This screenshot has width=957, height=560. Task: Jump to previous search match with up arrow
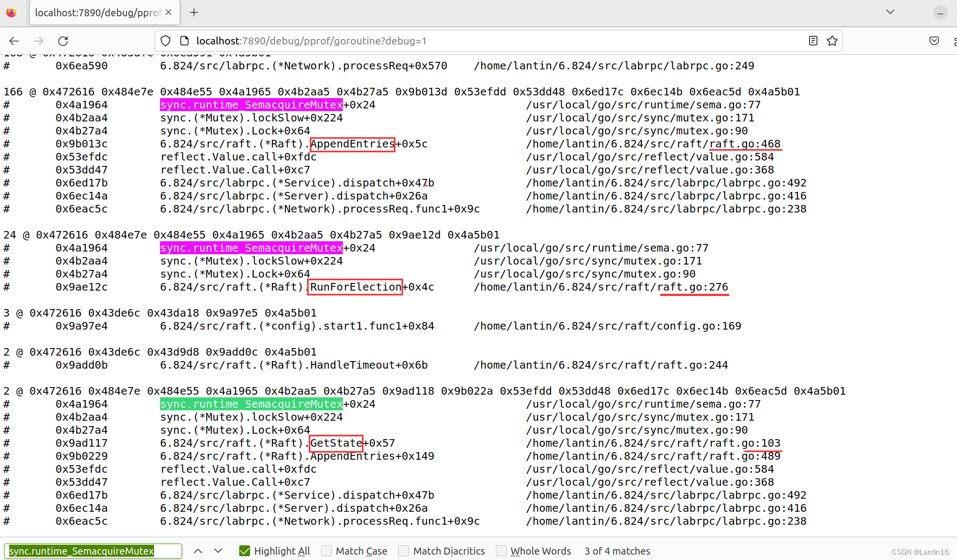tap(198, 550)
